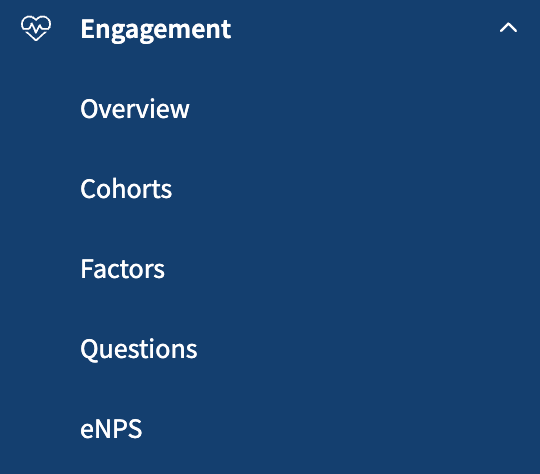Viewport: 540px width, 474px height.
Task: Select the eNPS entry in the sidebar
Action: (x=111, y=429)
